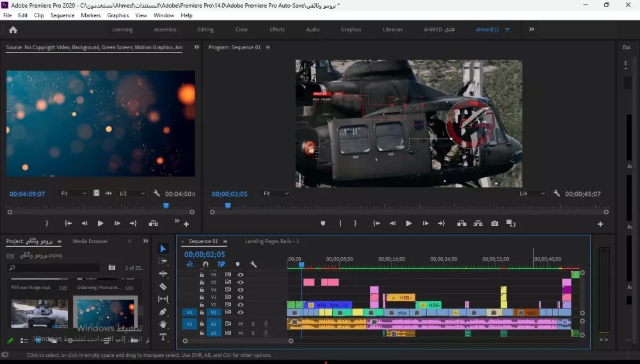Open timeline display settings wrench
Viewport: 640px width, 364px height.
coord(253,264)
